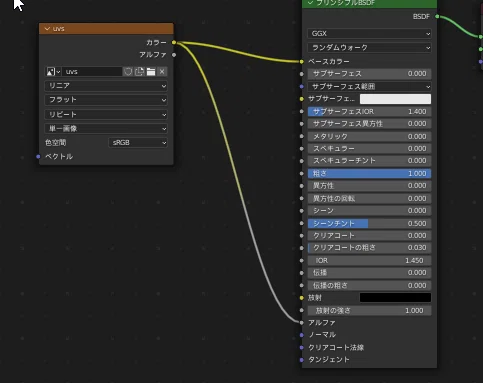483x383 pixels.
Task: Toggle fake user shield icon for uvs image
Action: tap(128, 72)
